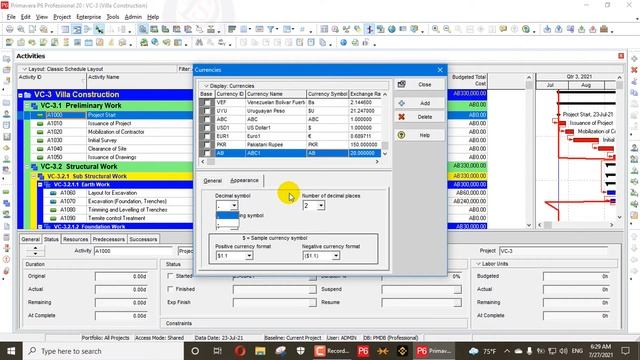Viewport: 640px width, 360px height.
Task: Open Number of decimal places dropdown
Action: (x=321, y=205)
